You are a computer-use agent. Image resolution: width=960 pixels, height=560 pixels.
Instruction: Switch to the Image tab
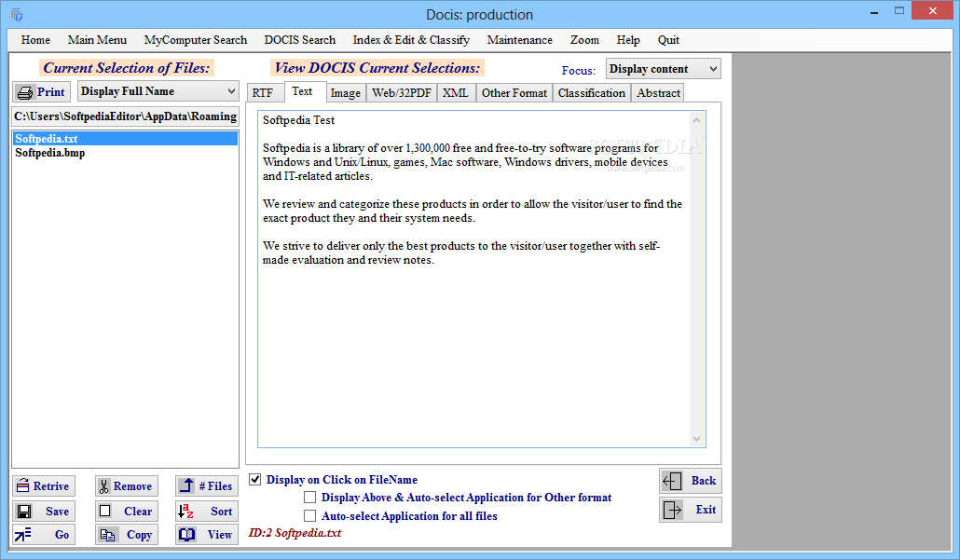pos(345,93)
